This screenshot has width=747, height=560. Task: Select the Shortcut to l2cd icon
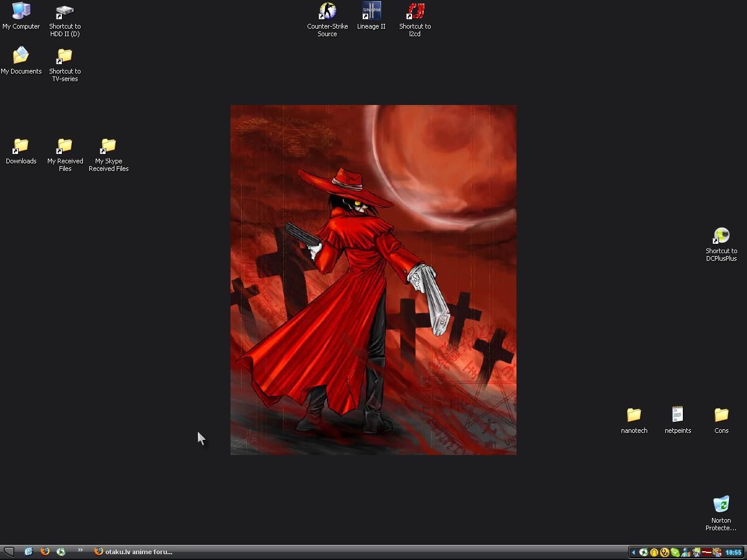click(x=415, y=20)
